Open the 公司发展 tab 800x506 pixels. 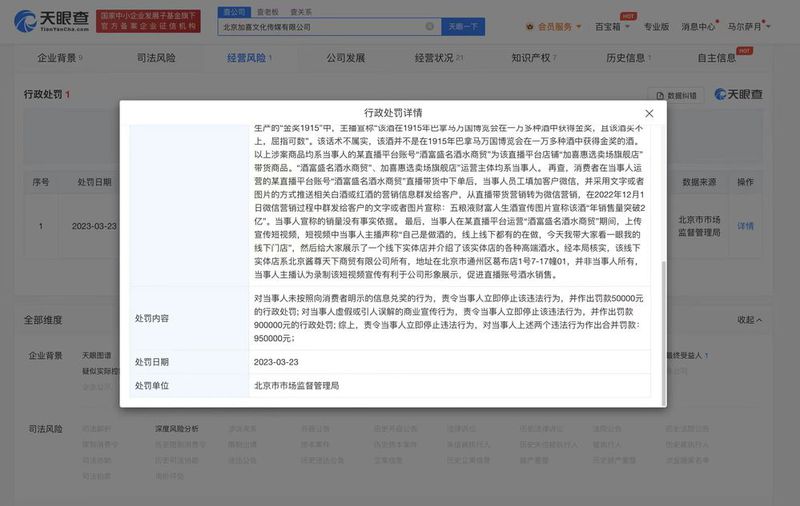345,58
